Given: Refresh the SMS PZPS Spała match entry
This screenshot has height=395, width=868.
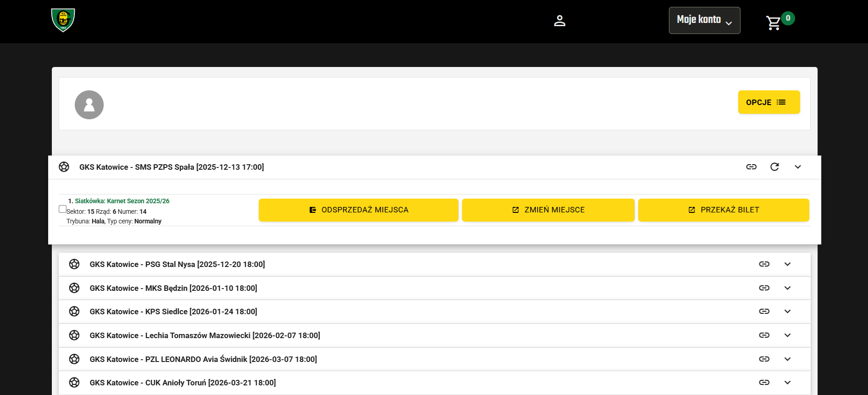Looking at the screenshot, I should (x=774, y=167).
